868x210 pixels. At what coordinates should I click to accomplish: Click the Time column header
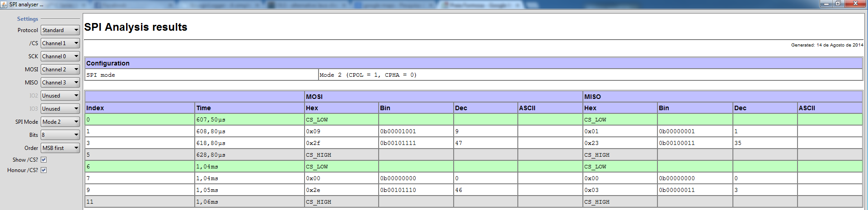point(250,108)
